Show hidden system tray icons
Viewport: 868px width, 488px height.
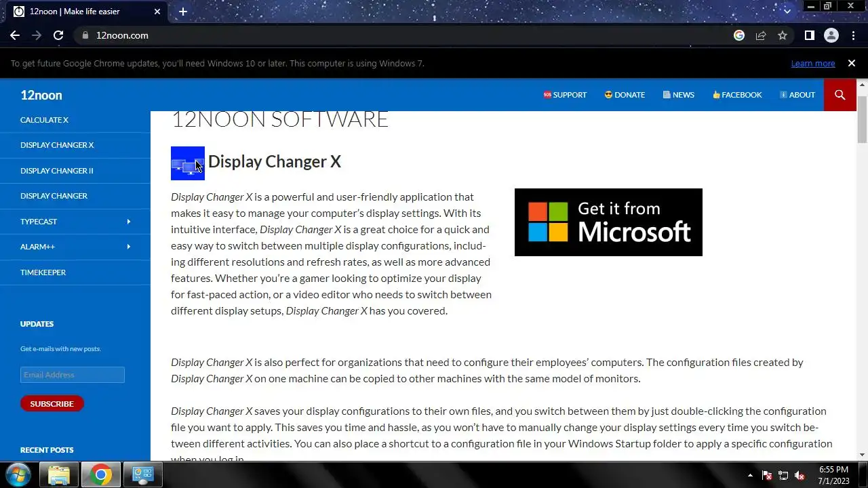pos(750,475)
